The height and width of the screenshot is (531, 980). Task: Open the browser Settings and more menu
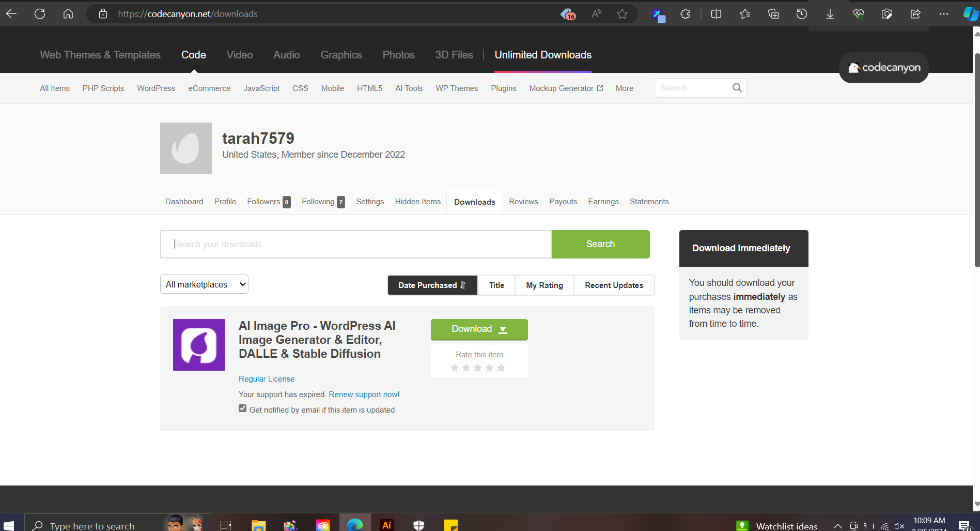click(944, 14)
